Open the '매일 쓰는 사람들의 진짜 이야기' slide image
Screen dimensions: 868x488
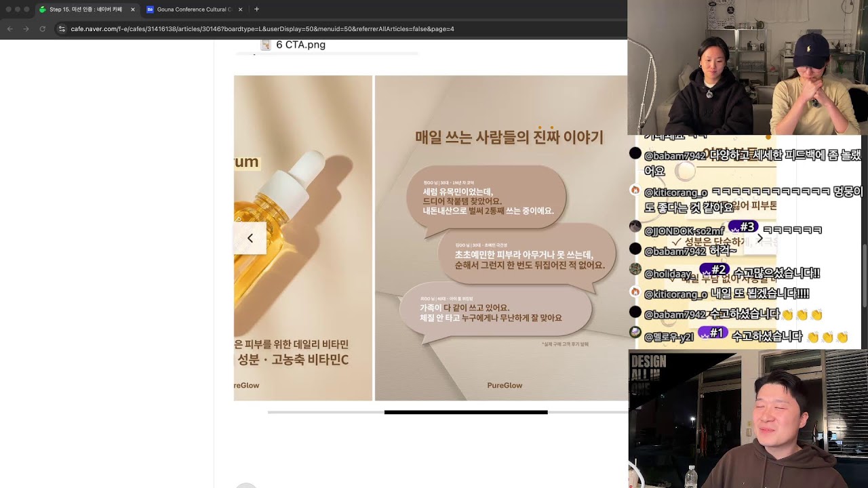point(501,238)
